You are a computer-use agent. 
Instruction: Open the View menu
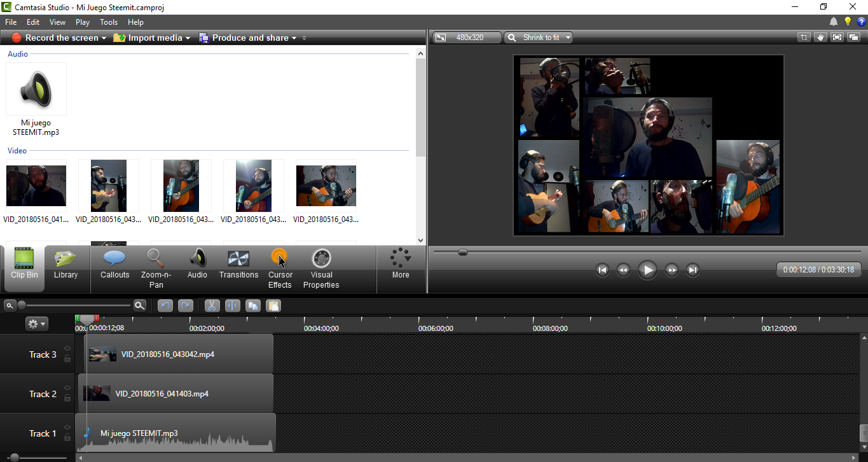pos(57,22)
